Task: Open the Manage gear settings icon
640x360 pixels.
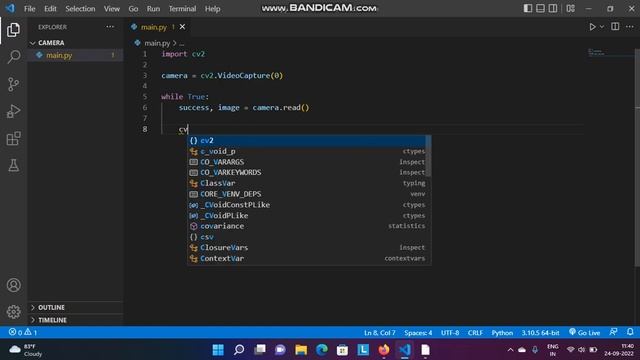Action: [x=13, y=312]
